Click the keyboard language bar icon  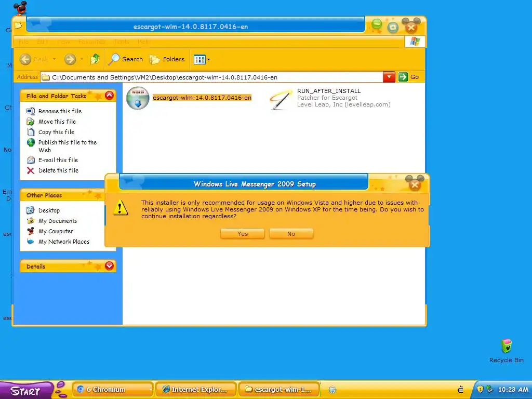pos(461,389)
